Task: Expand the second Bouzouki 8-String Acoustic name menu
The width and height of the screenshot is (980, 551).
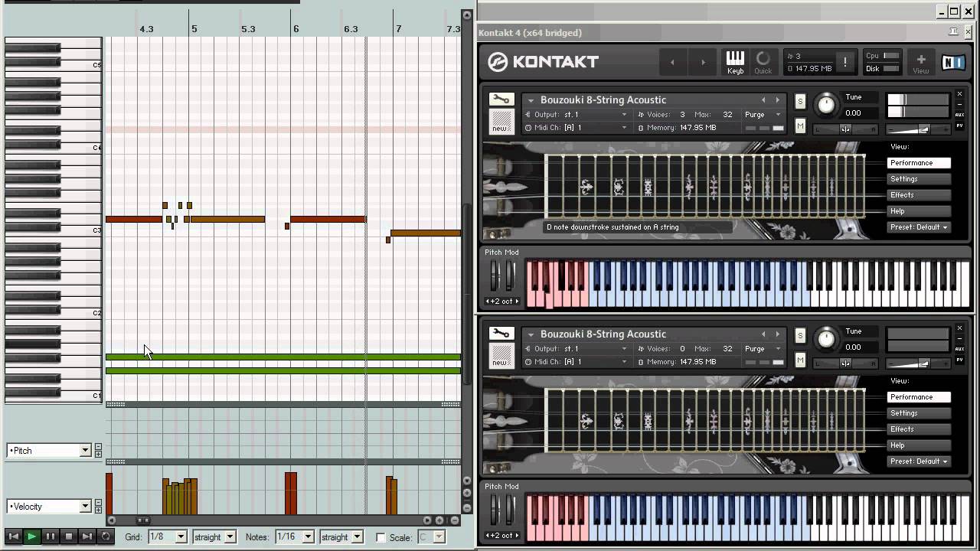Action: (x=530, y=334)
